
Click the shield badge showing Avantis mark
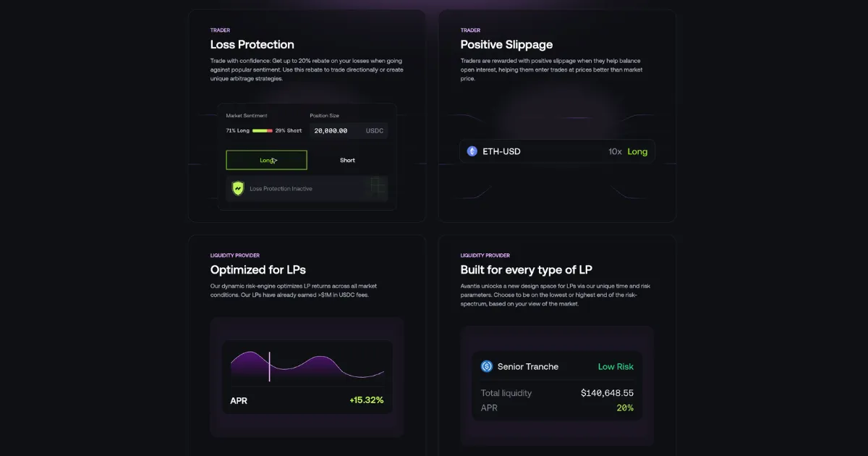(x=237, y=188)
